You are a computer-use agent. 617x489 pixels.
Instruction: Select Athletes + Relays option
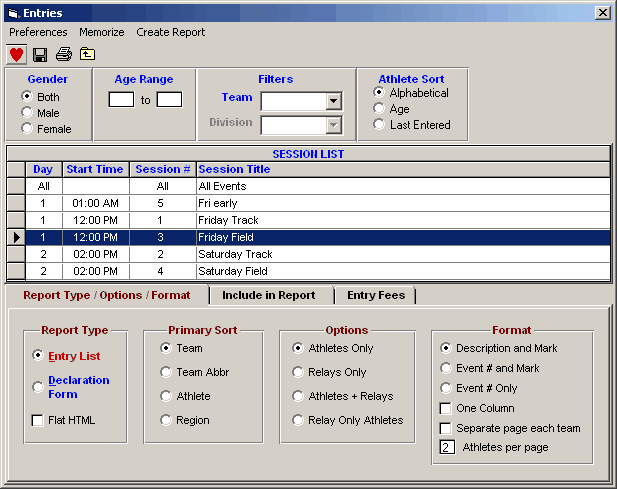[x=298, y=396]
